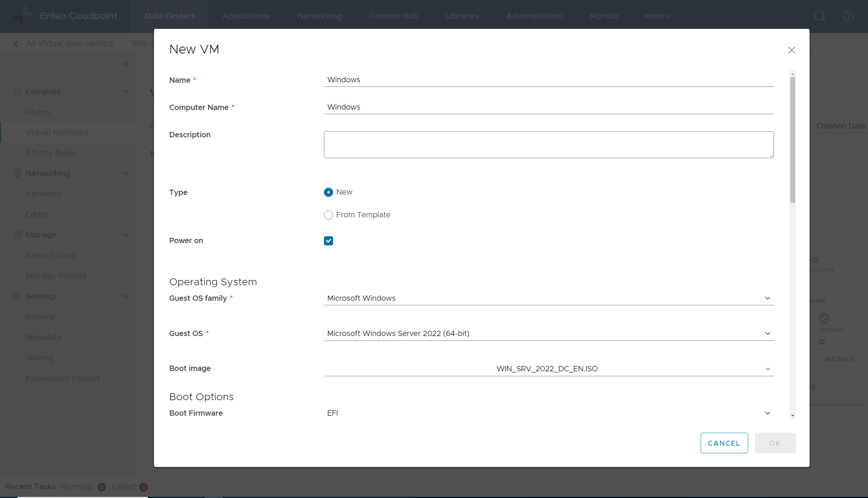Select Networks in the sidebar
The image size is (868, 498).
click(44, 194)
